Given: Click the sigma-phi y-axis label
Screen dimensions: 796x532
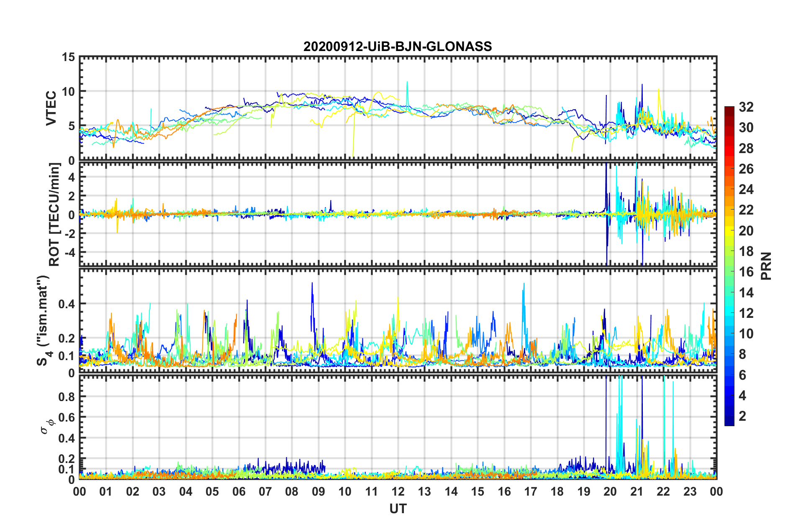Looking at the screenshot, I should pos(48,427).
